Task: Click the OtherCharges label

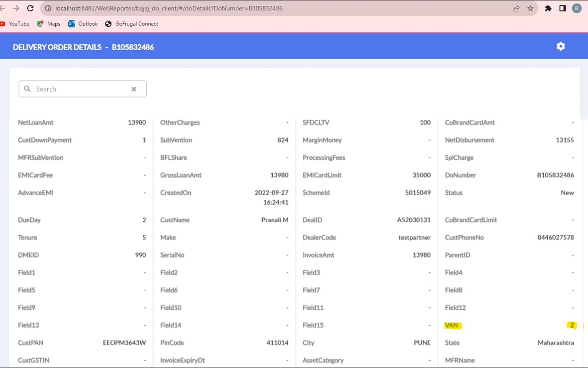Action: pyautogui.click(x=180, y=122)
